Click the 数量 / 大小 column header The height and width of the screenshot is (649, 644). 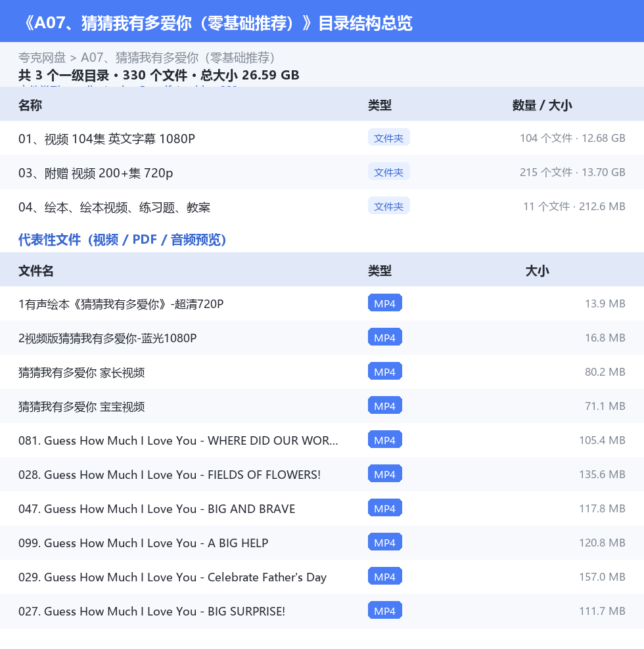(542, 105)
